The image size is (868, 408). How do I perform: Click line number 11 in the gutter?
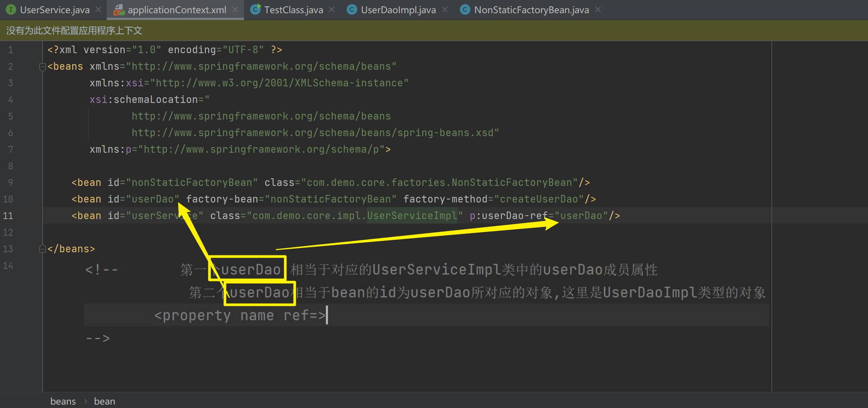[8, 216]
